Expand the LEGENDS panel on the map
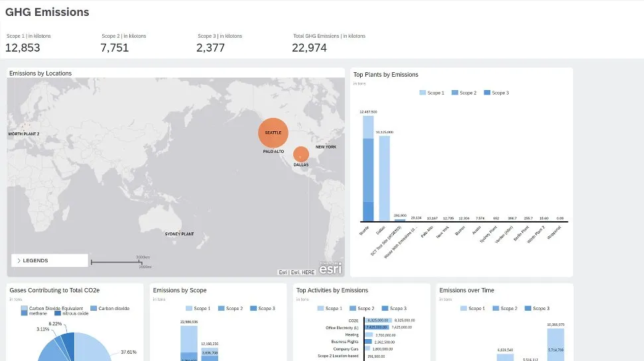The image size is (644, 361). tap(48, 261)
